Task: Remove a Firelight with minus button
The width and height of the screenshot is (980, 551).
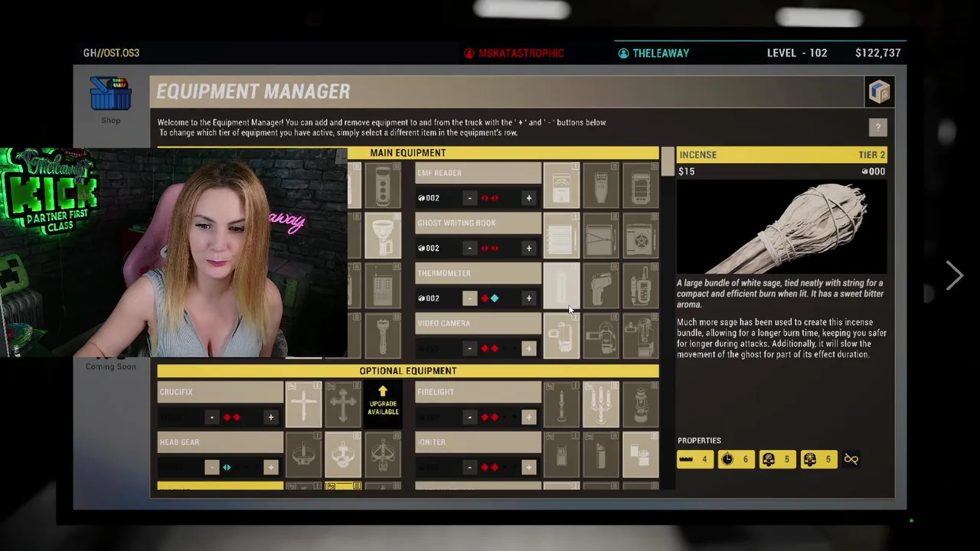Action: coord(469,417)
